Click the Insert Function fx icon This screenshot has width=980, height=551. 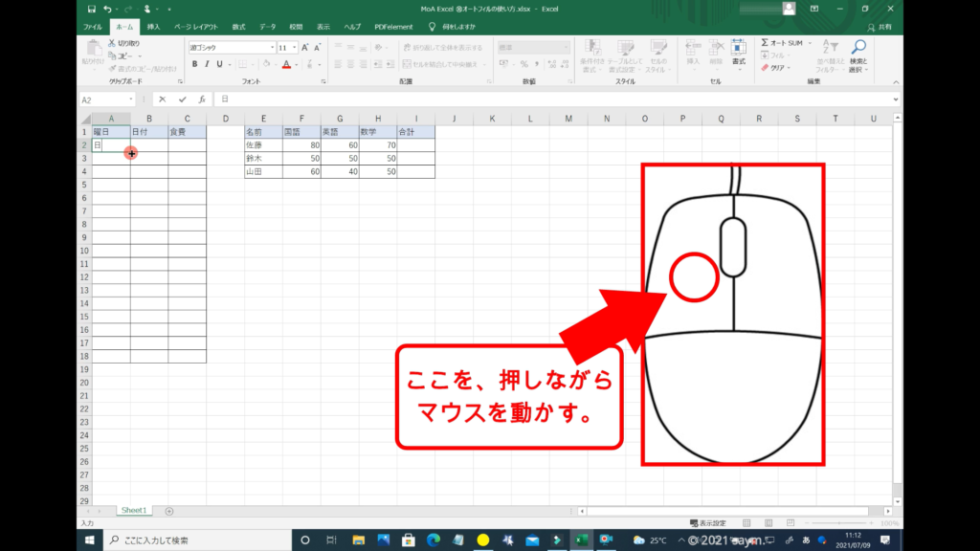click(x=202, y=99)
